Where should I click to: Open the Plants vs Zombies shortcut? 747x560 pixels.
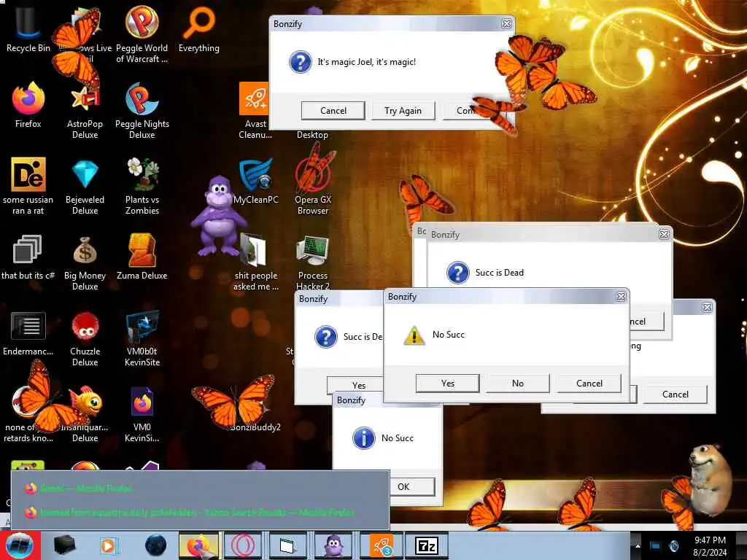(142, 186)
